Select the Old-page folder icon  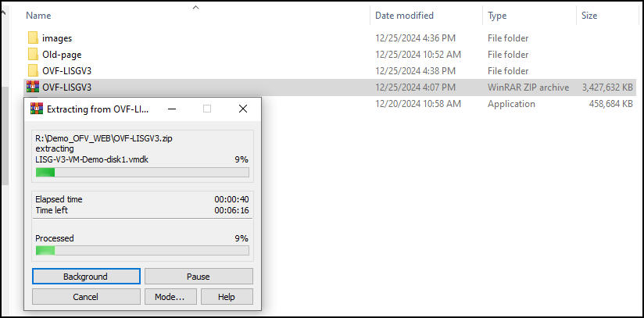pyautogui.click(x=33, y=55)
